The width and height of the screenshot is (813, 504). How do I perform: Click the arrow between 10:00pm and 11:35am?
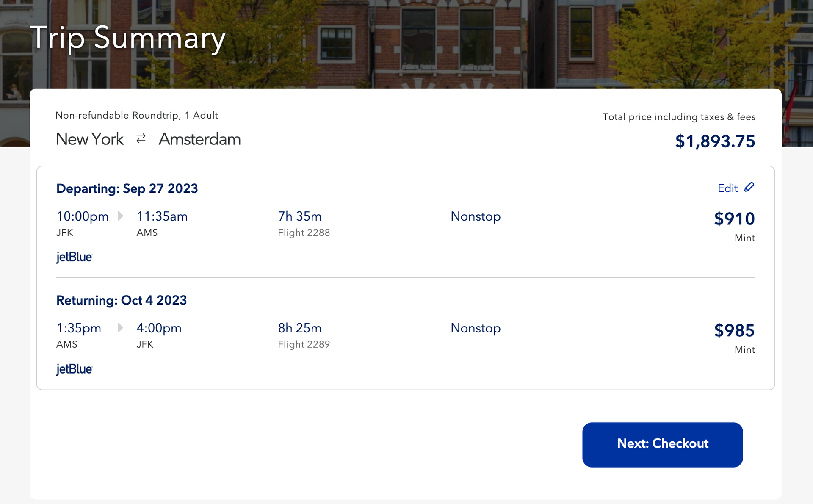pyautogui.click(x=120, y=216)
